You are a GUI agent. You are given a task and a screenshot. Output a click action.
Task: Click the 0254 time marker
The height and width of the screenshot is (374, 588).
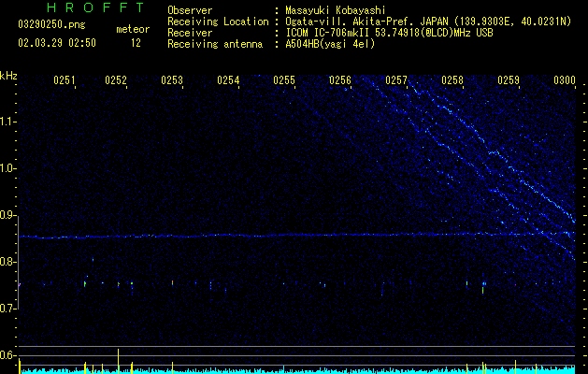coord(228,80)
